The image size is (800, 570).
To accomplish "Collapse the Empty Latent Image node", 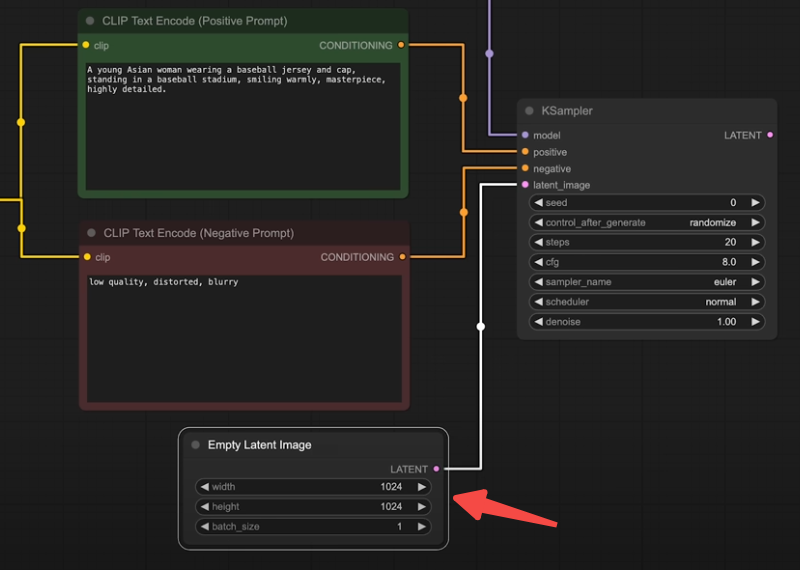I will (195, 445).
